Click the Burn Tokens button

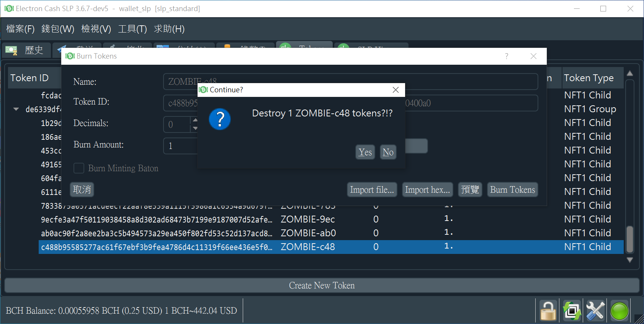click(x=512, y=190)
